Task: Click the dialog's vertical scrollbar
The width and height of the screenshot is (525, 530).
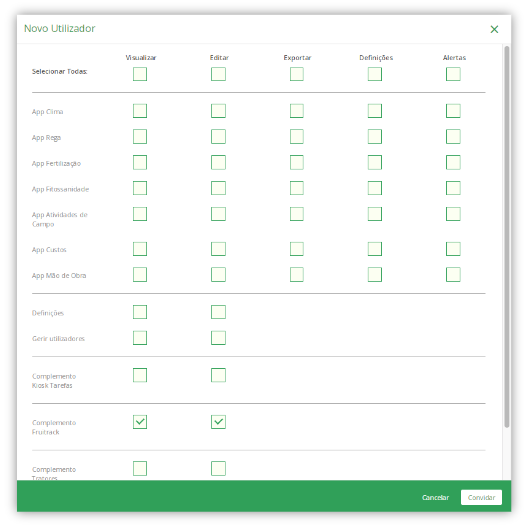Action: coord(506,237)
